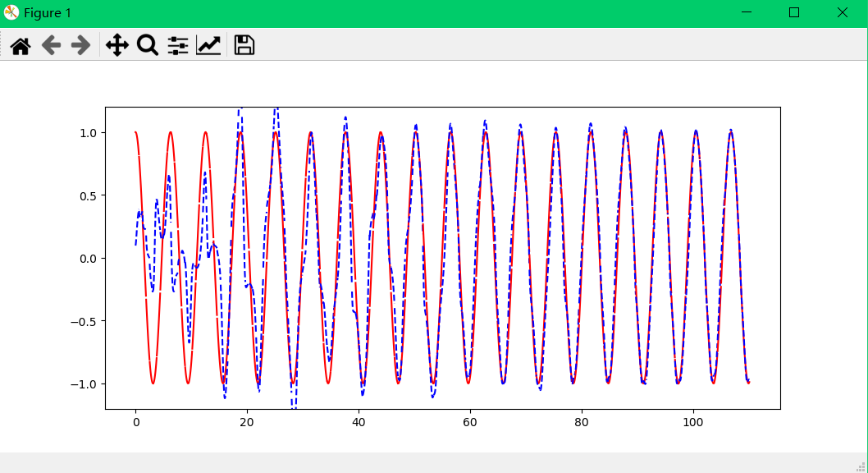This screenshot has height=473, width=868.
Task: Open the figure options editor icon
Action: (208, 45)
